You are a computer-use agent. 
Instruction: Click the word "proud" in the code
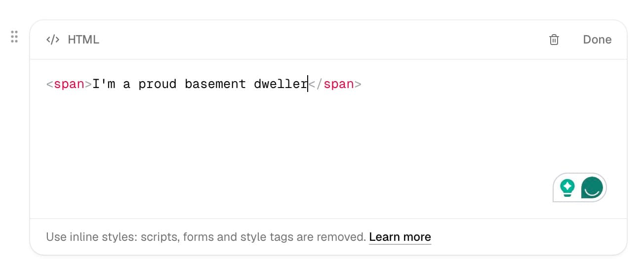[x=158, y=84]
